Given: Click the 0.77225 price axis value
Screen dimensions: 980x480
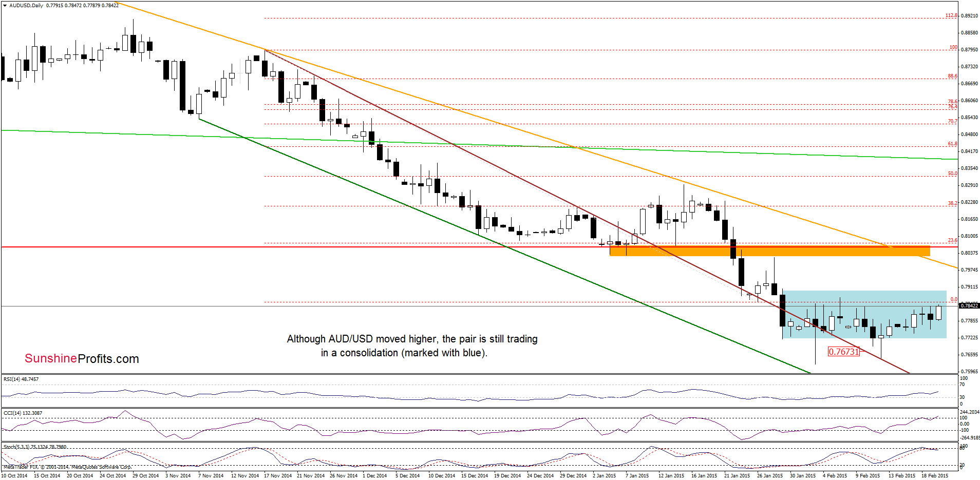Looking at the screenshot, I should 970,338.
